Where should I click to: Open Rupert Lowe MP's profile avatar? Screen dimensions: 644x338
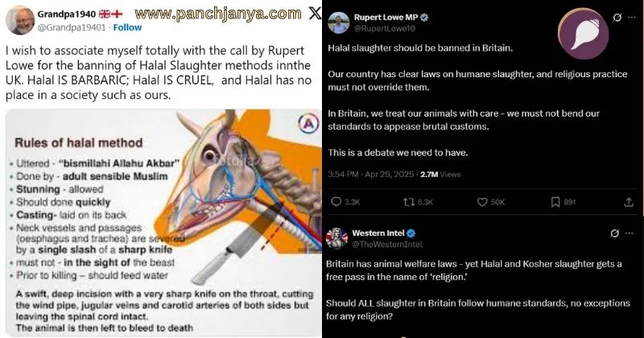pyautogui.click(x=338, y=23)
